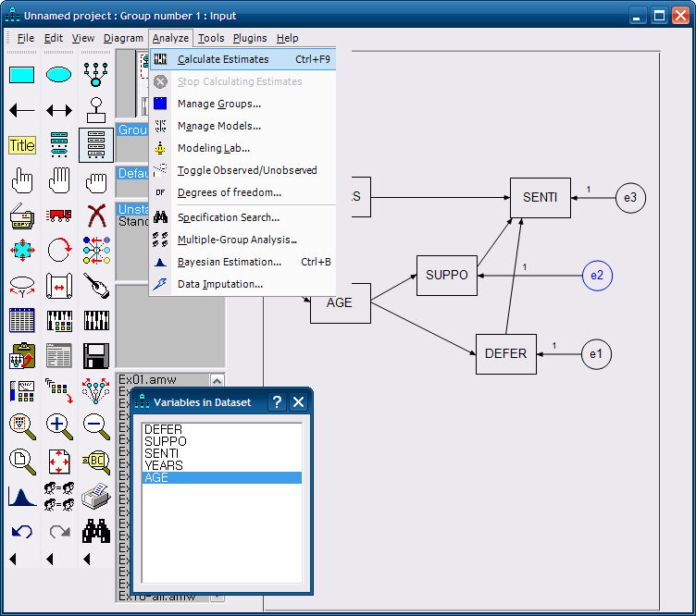Open the Tools menu
This screenshot has width=696, height=616.
[211, 38]
